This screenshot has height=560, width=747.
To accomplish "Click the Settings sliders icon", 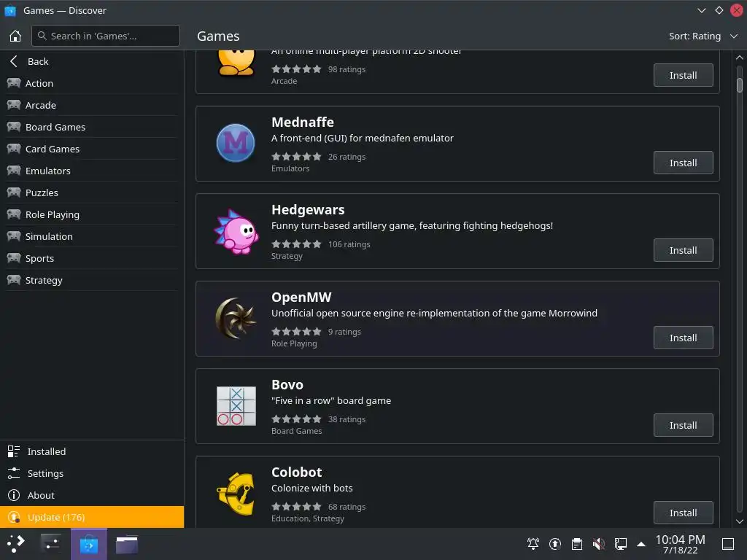I will tap(14, 473).
